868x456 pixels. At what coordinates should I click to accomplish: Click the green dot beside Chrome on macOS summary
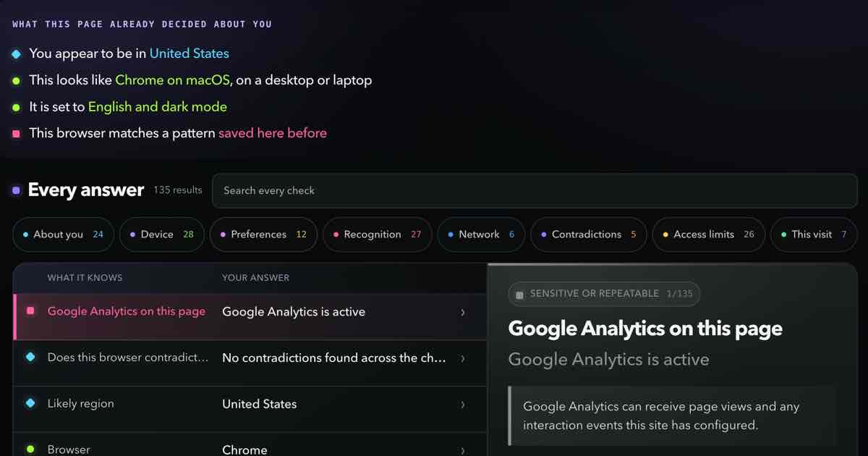click(x=16, y=80)
